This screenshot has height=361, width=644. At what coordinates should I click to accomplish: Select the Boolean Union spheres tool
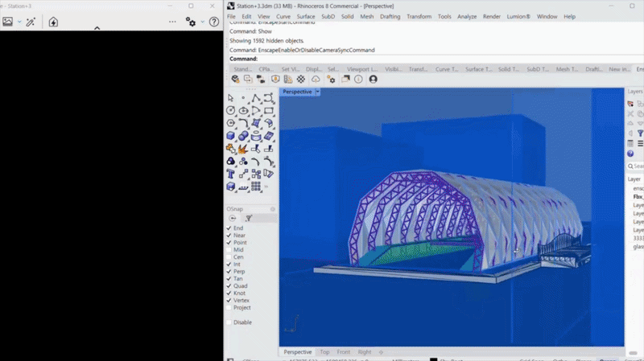tap(243, 136)
